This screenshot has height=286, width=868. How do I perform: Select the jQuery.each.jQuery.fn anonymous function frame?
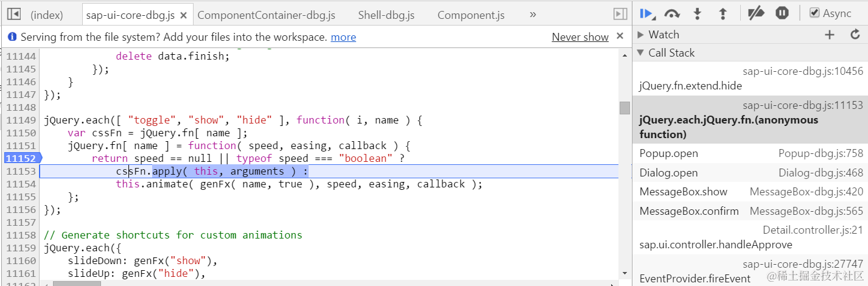(751, 120)
